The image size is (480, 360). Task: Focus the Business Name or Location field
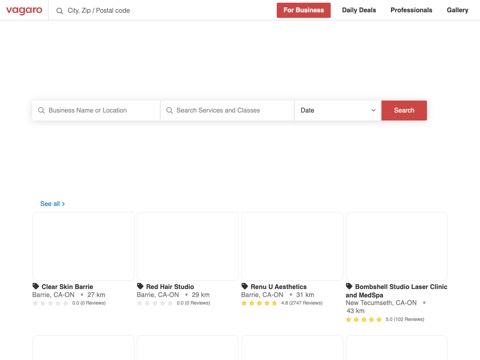pos(96,110)
